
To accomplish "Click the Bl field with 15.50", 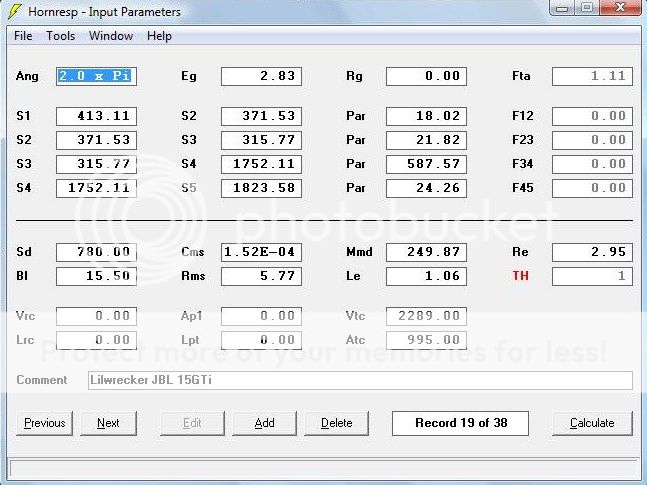I will coord(96,276).
